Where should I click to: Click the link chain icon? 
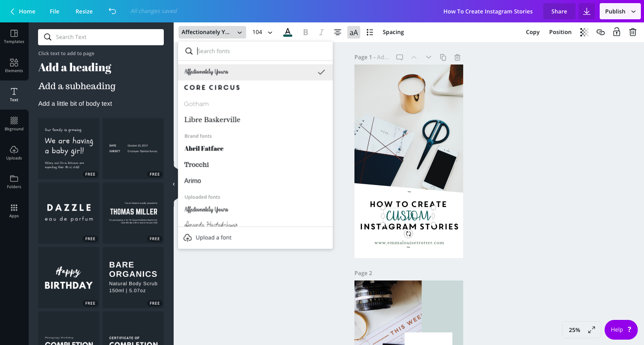[601, 32]
